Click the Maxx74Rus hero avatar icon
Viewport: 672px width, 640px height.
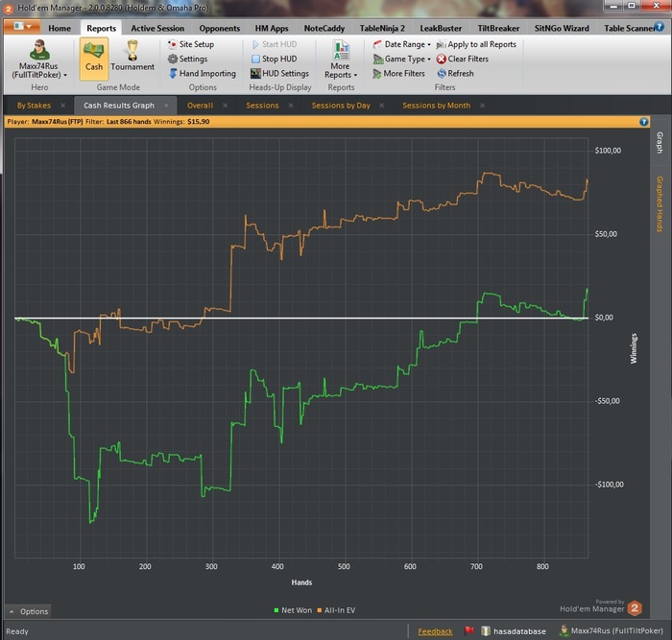pyautogui.click(x=39, y=50)
